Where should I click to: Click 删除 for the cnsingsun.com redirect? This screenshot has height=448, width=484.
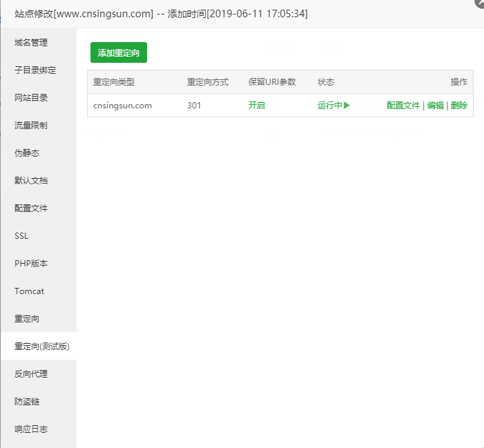tap(459, 106)
